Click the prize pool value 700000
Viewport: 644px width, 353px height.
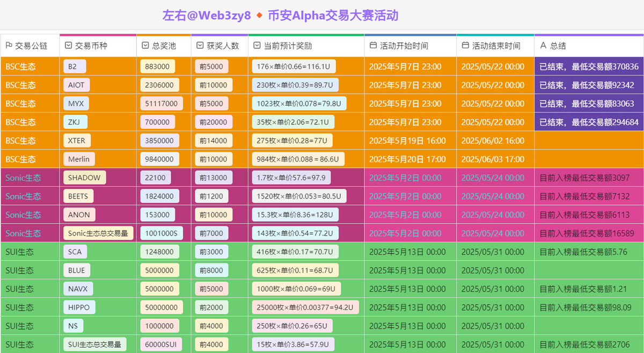pyautogui.click(x=157, y=122)
